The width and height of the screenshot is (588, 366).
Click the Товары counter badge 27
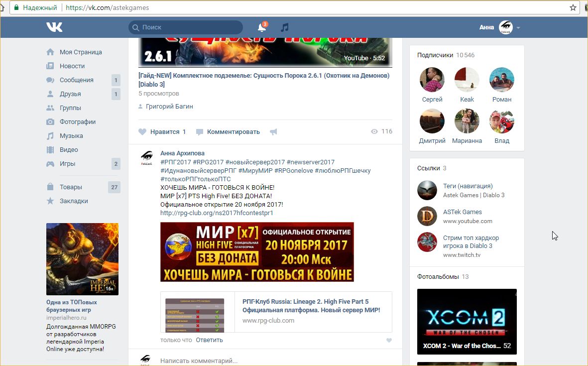tap(115, 187)
